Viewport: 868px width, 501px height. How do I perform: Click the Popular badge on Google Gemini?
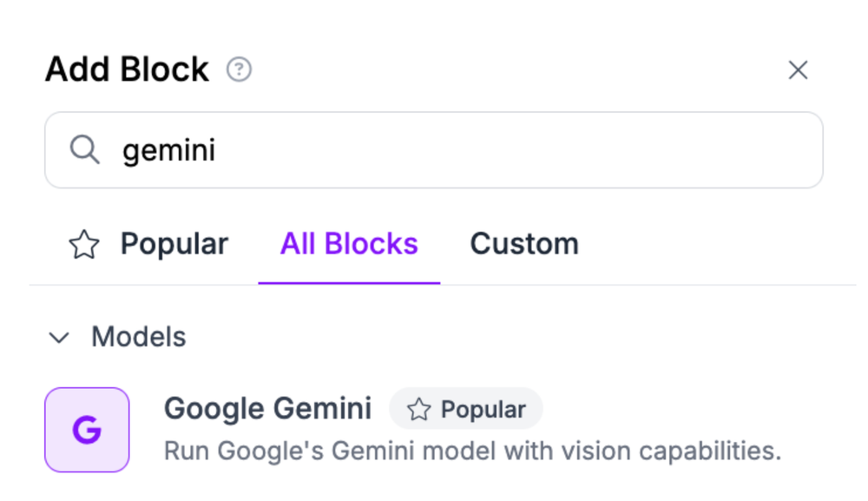466,408
